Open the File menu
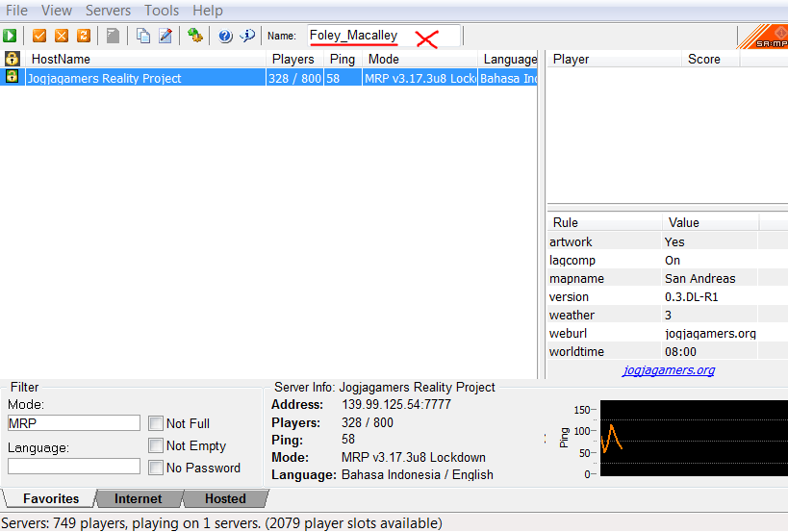The image size is (788, 532). 16,10
